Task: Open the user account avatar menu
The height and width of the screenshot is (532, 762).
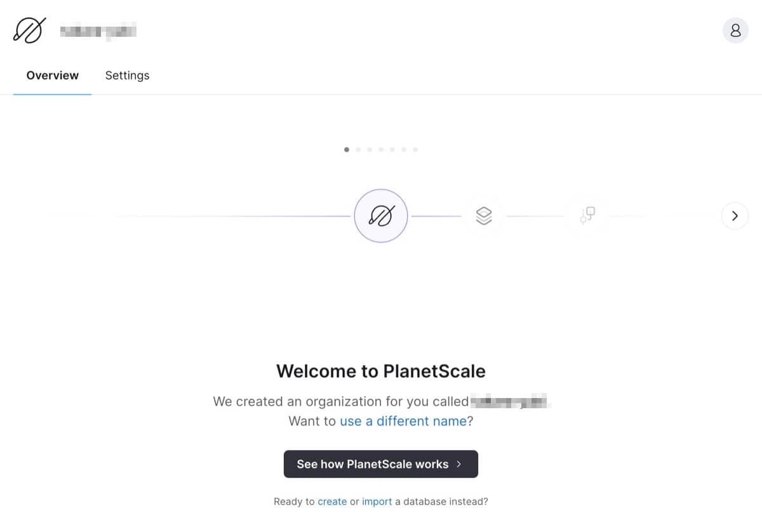Action: 735,30
